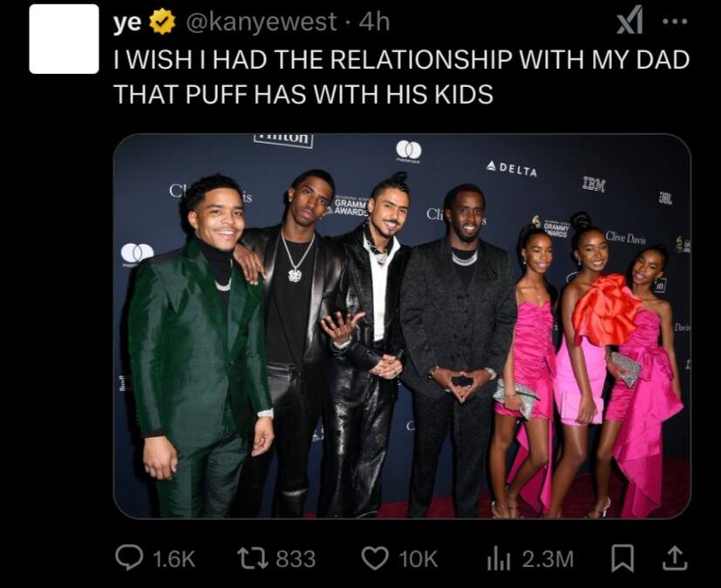Click the Delta logo in the photo
Image resolution: width=721 pixels, height=588 pixels.
click(512, 169)
